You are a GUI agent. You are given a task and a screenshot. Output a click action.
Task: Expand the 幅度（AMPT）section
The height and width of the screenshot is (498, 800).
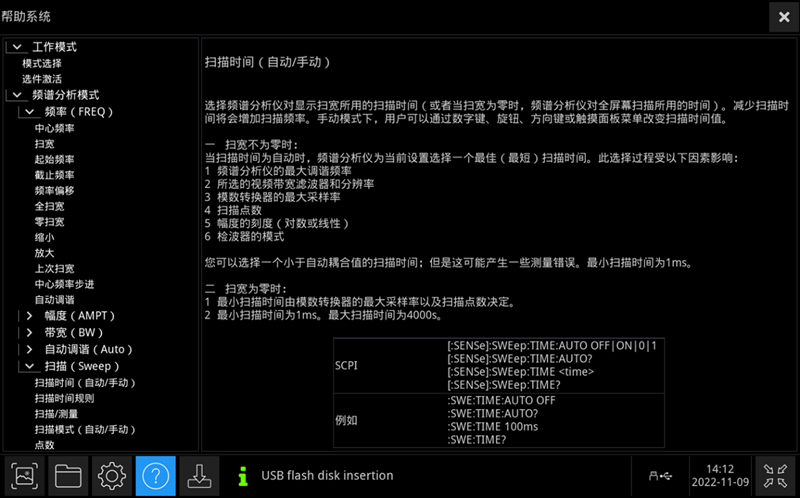[x=29, y=316]
